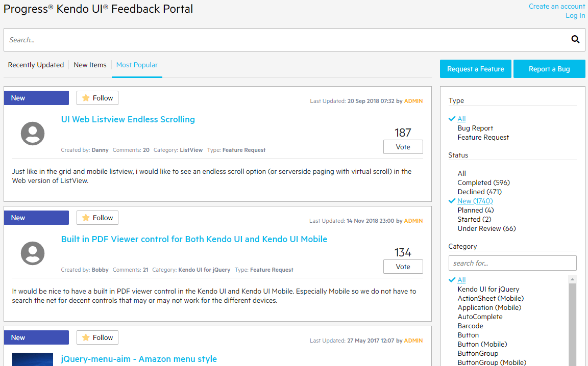This screenshot has width=588, height=366.
Task: Click category list scrollbar up arrow
Action: click(x=572, y=279)
